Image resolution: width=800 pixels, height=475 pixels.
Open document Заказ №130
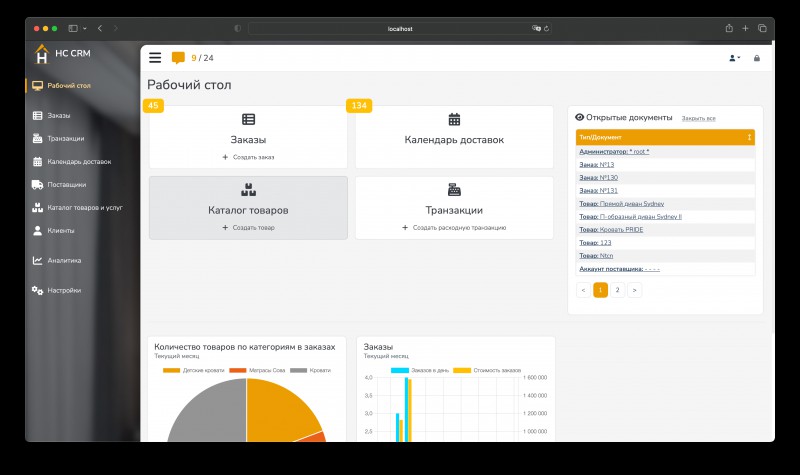point(598,178)
